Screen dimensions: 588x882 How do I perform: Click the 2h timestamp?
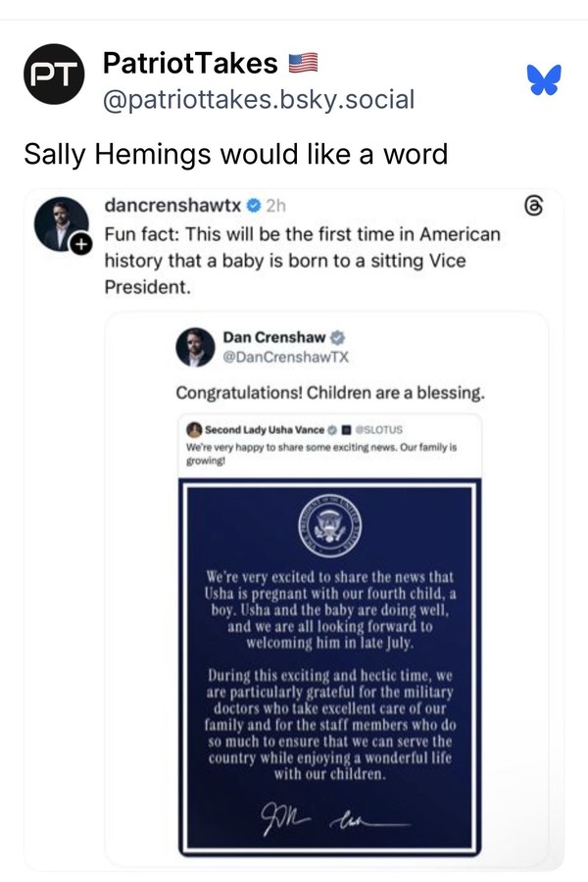275,207
